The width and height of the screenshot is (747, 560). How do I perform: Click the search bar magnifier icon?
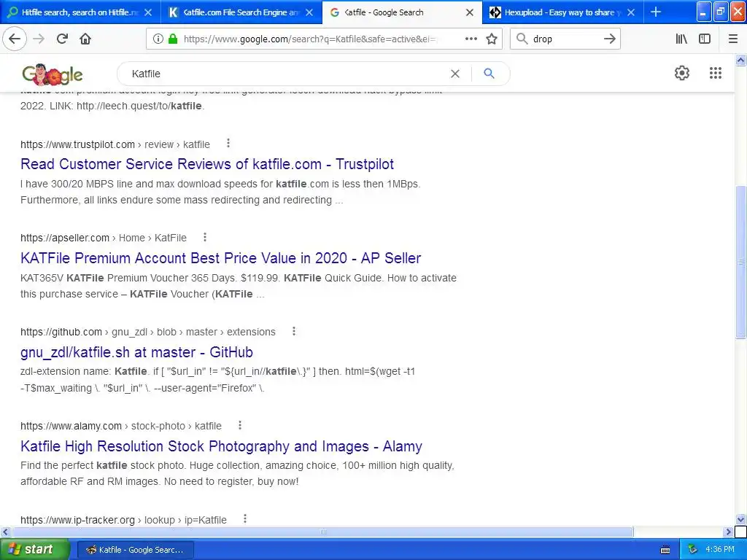click(x=522, y=39)
